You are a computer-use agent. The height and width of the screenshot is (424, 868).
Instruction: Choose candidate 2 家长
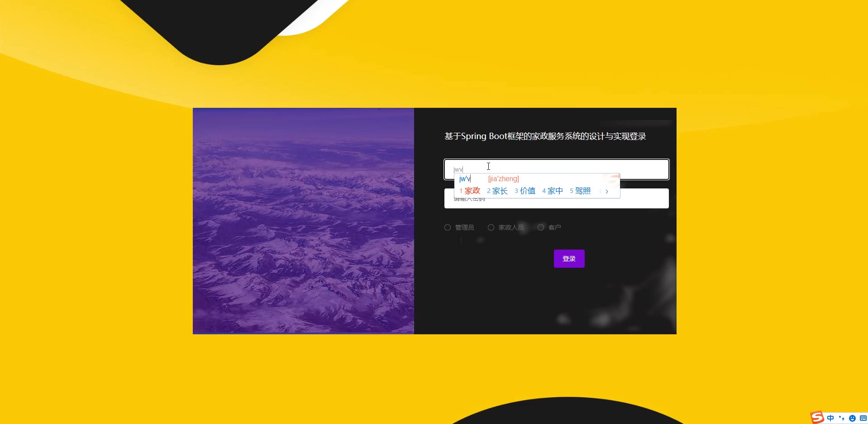pyautogui.click(x=497, y=191)
